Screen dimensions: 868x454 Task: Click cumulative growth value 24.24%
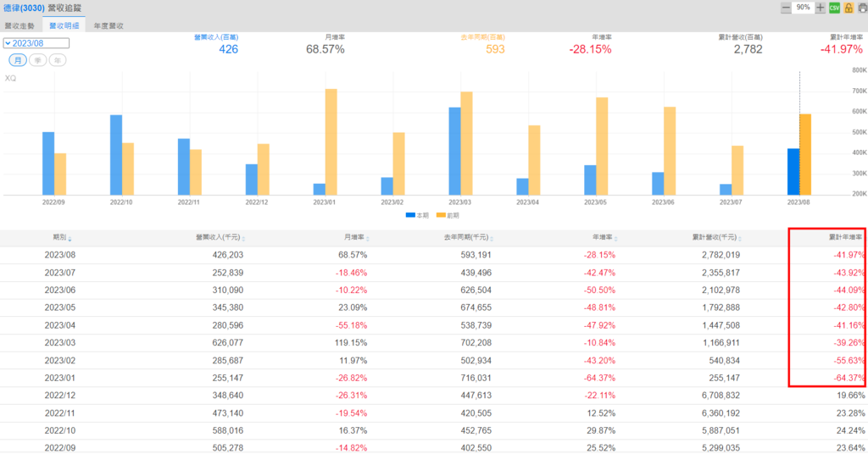click(x=850, y=431)
